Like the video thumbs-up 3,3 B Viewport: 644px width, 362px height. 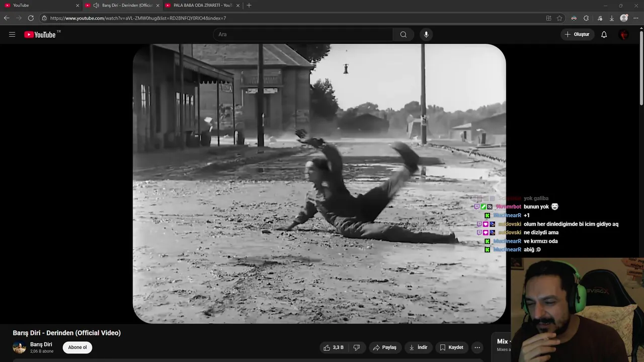coord(334,347)
